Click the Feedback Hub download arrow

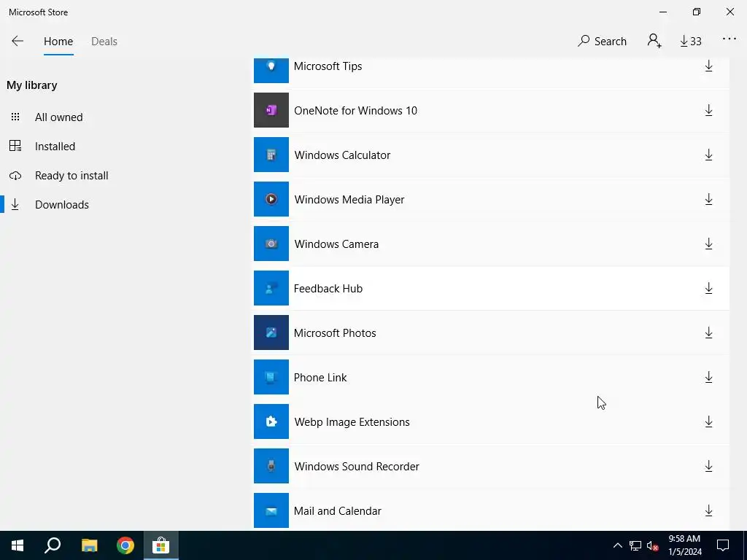[708, 288]
